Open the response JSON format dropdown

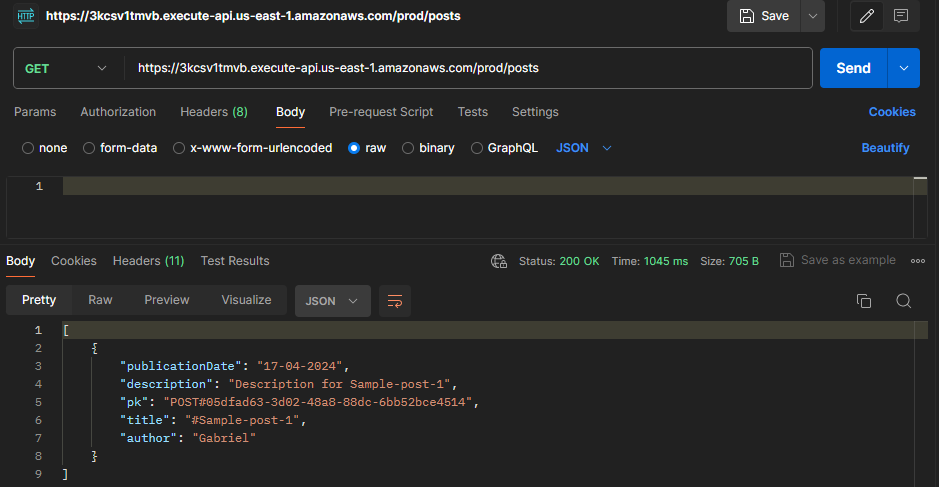[332, 301]
